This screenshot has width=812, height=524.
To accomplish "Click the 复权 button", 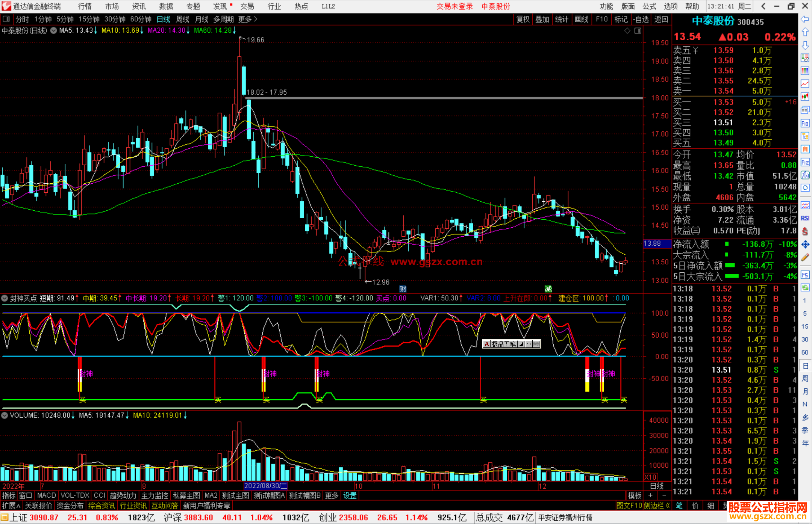I will point(523,19).
